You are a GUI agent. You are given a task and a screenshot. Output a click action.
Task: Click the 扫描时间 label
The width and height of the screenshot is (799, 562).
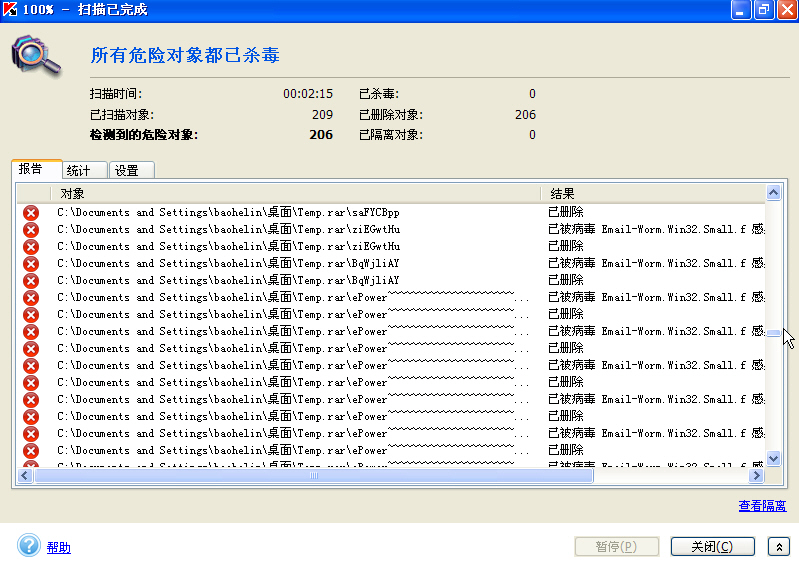tap(116, 94)
